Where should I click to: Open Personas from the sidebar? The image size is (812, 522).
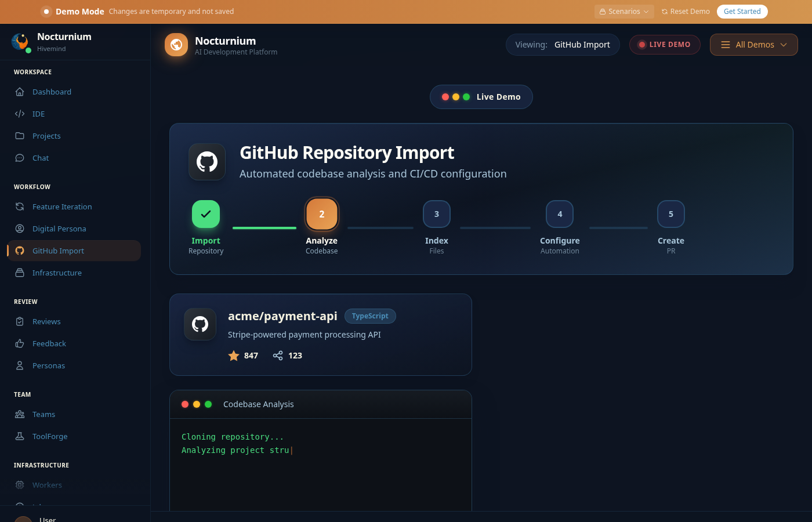point(74,365)
